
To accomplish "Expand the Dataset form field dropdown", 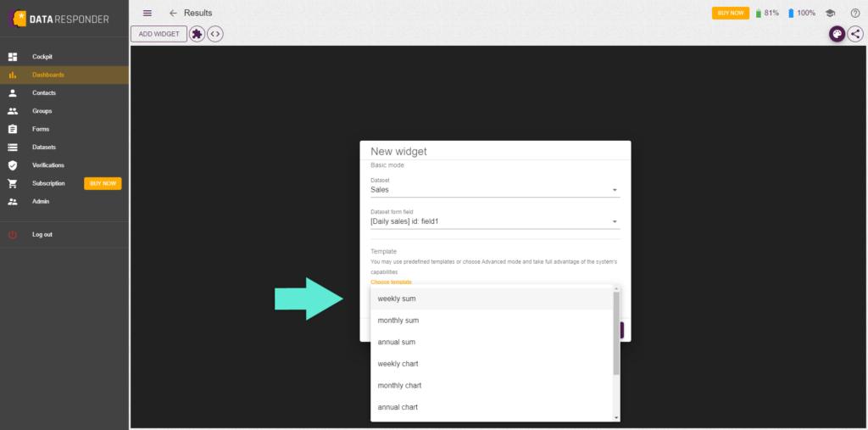I will tap(494, 221).
